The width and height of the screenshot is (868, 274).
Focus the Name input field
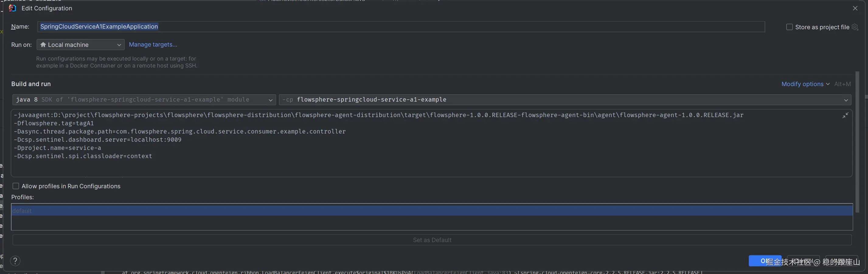pyautogui.click(x=401, y=27)
